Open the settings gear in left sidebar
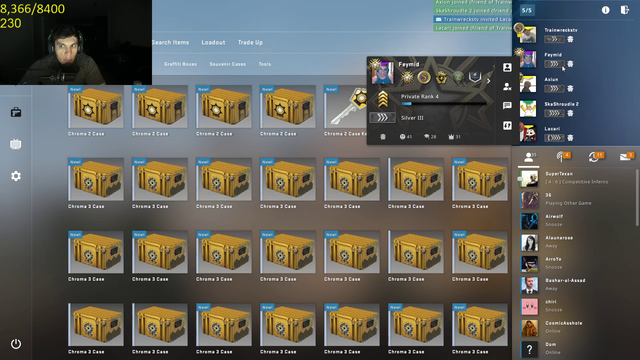 pyautogui.click(x=16, y=176)
